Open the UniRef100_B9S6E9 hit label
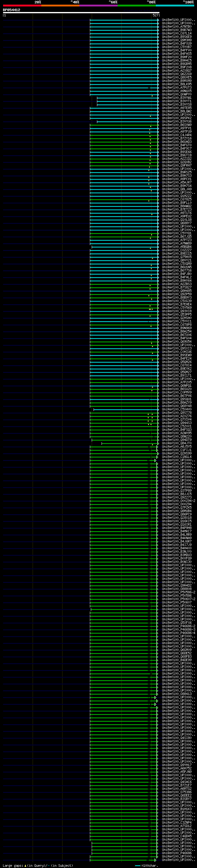This screenshot has height=868, width=197. point(177,37)
